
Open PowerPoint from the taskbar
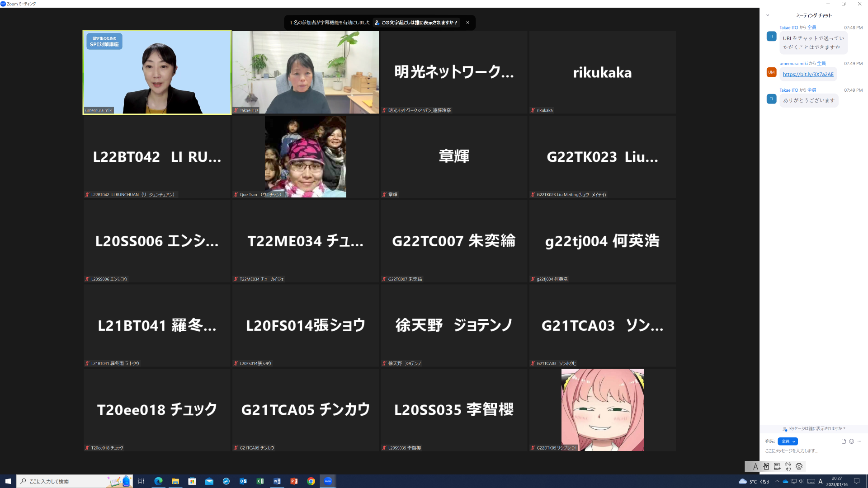pos(294,481)
